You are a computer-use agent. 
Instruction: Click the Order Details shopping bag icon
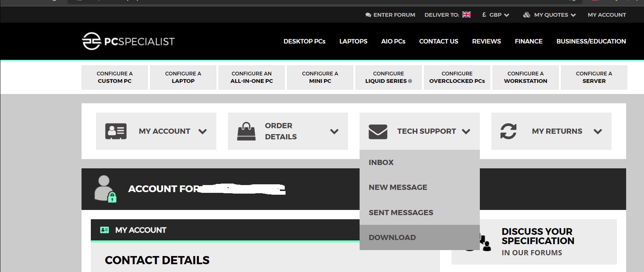click(246, 131)
